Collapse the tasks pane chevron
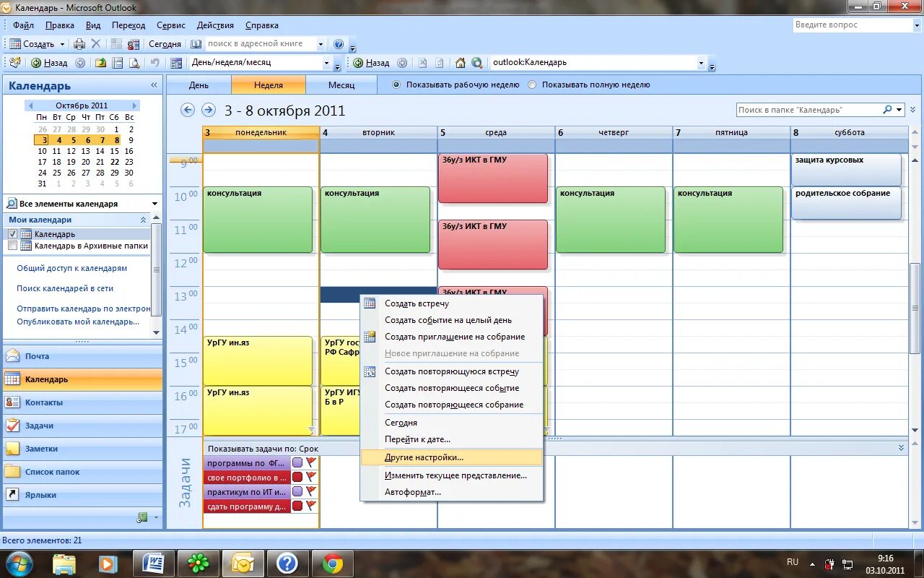This screenshot has height=578, width=924. click(x=902, y=448)
